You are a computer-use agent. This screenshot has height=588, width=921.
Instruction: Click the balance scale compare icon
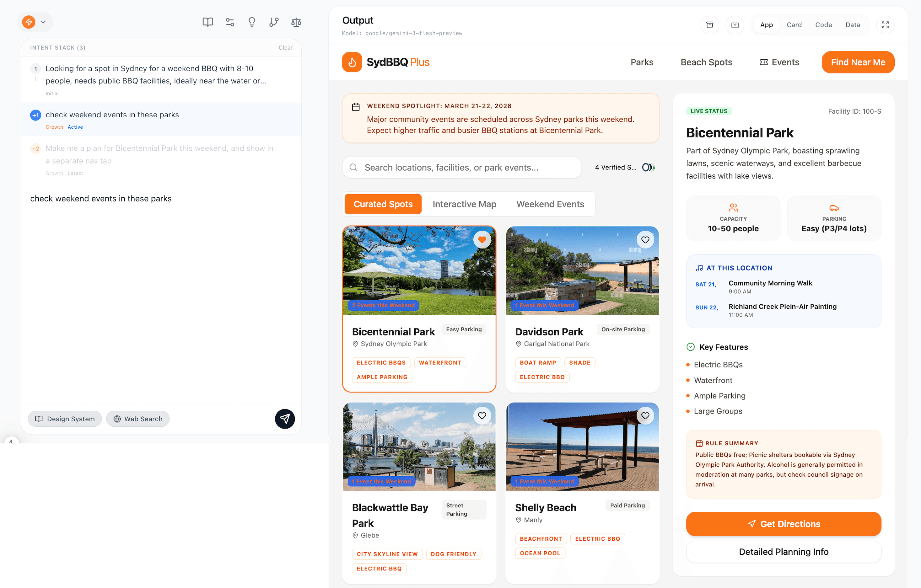tap(296, 22)
